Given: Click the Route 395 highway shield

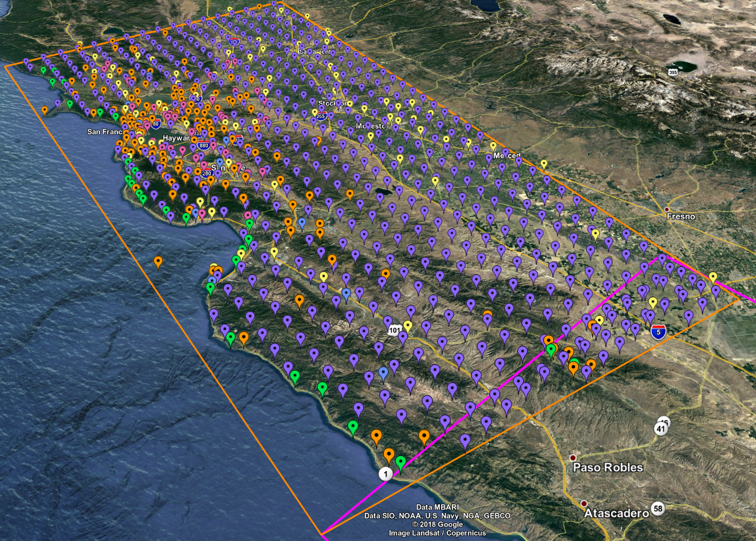Looking at the screenshot, I should tap(672, 72).
